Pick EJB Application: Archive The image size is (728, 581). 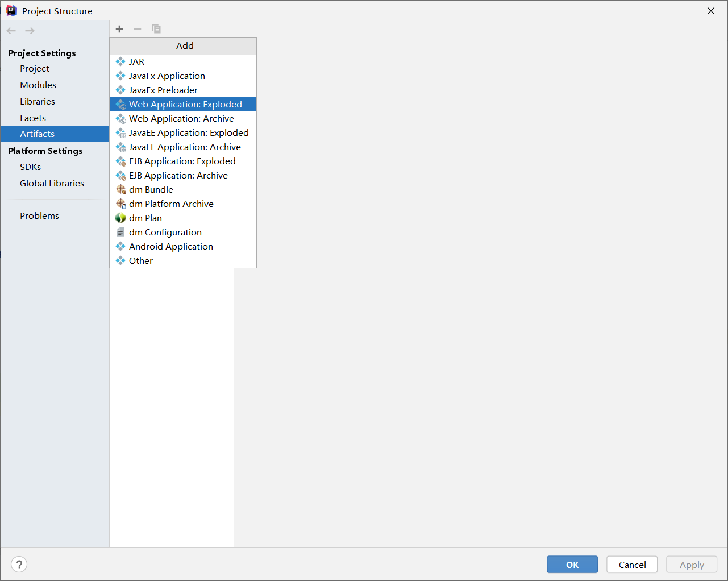tap(183, 175)
